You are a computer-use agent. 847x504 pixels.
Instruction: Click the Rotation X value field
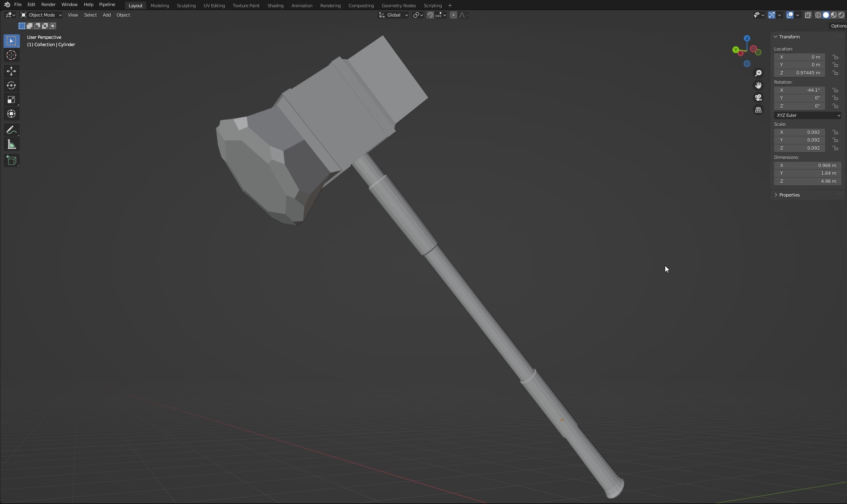click(800, 90)
